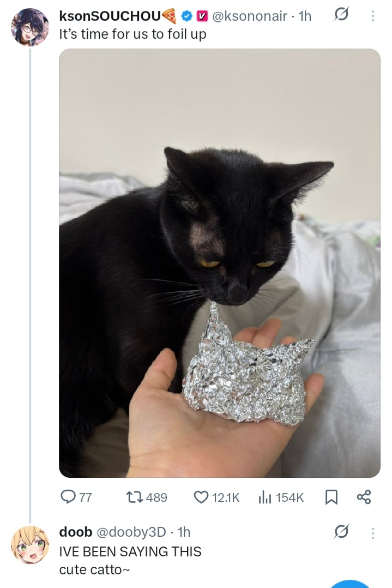
Task: Open doob's reply text
Action: (x=130, y=561)
